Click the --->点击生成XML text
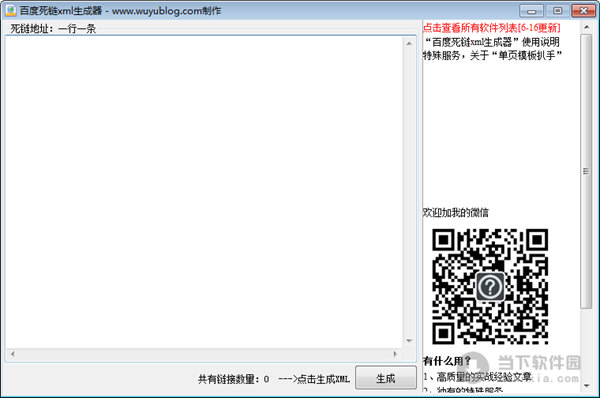This screenshot has height=398, width=600. (314, 379)
